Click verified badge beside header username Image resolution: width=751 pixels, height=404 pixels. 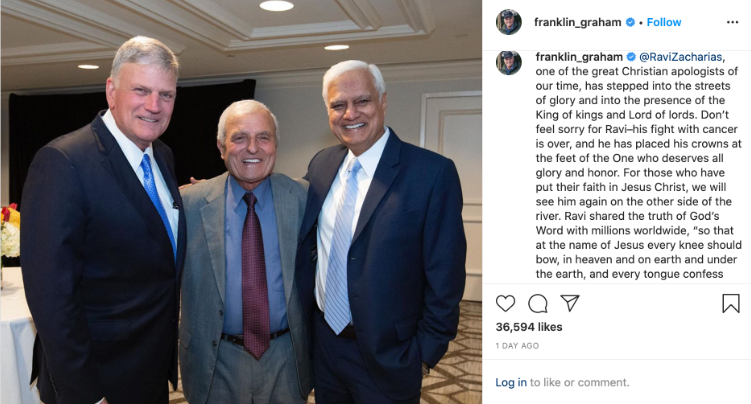pos(630,22)
